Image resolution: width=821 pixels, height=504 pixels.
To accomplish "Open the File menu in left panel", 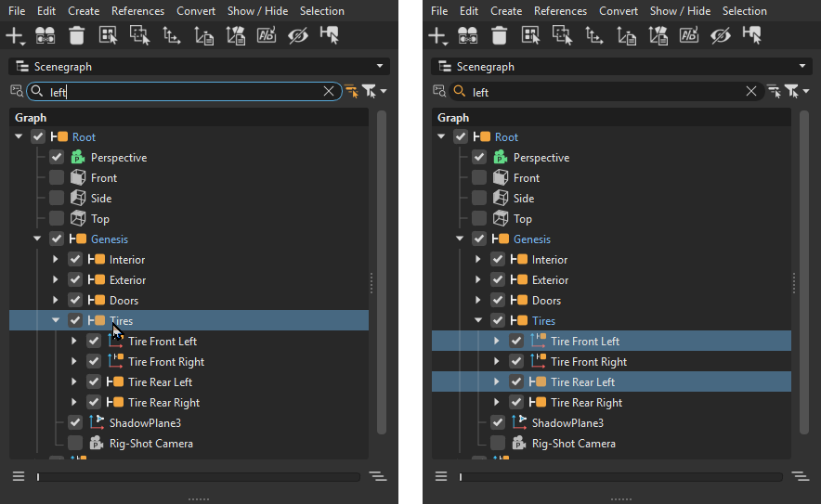I will pyautogui.click(x=17, y=11).
